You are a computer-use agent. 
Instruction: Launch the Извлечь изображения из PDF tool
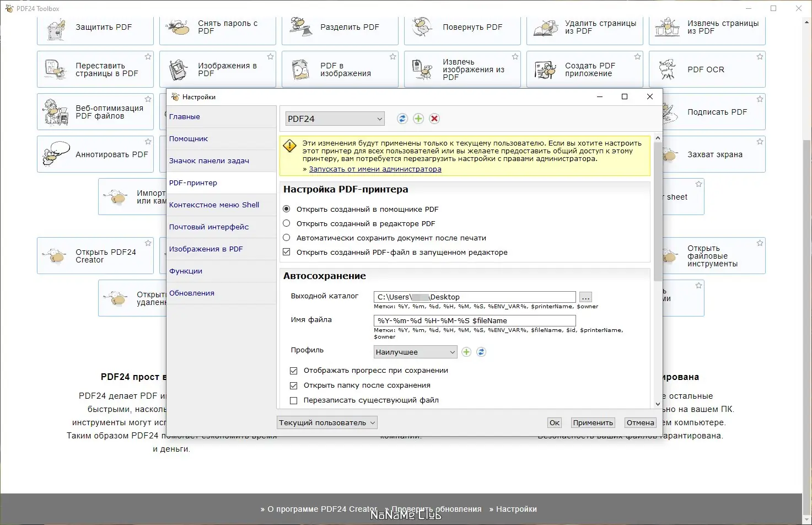pyautogui.click(x=463, y=69)
